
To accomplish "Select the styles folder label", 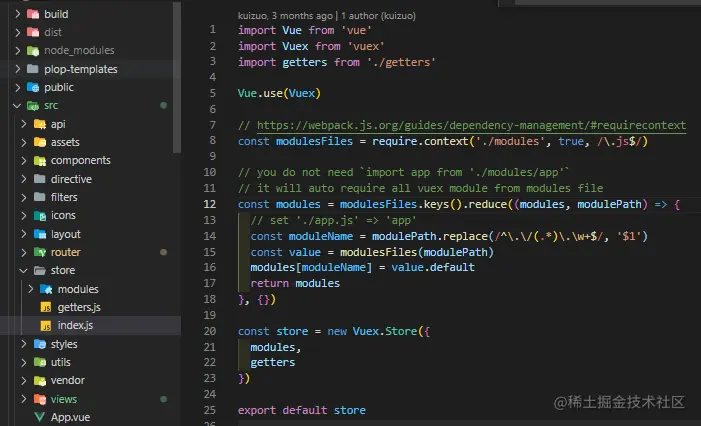I will pos(64,344).
